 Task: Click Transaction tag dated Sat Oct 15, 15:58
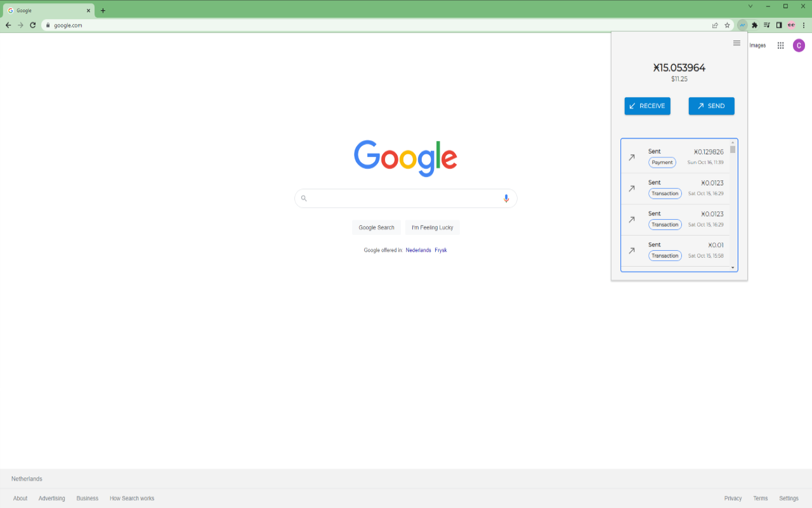pyautogui.click(x=665, y=256)
